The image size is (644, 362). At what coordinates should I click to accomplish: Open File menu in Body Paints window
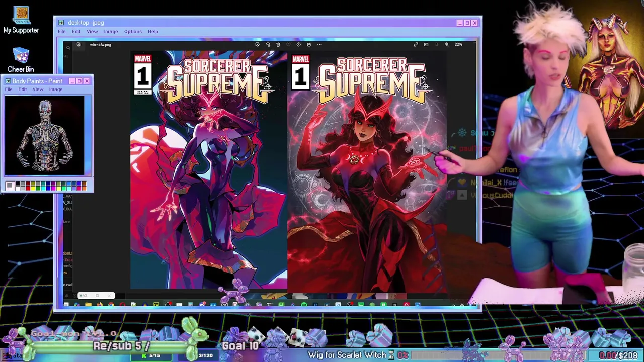pyautogui.click(x=9, y=89)
